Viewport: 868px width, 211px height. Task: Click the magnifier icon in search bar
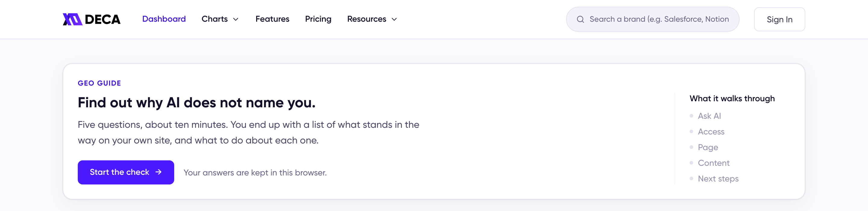coord(580,19)
